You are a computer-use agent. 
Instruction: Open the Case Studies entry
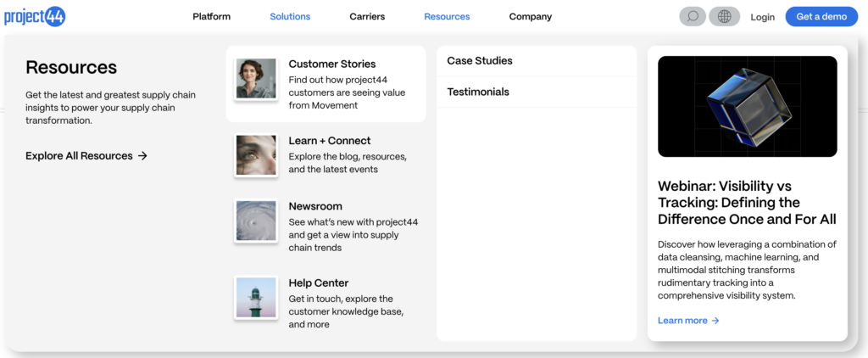[537, 61]
